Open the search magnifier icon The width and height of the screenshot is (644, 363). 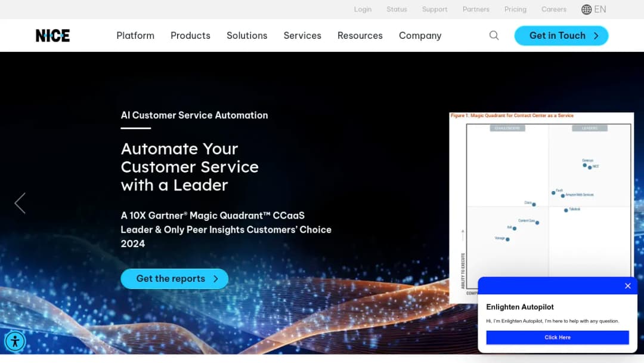pyautogui.click(x=494, y=35)
